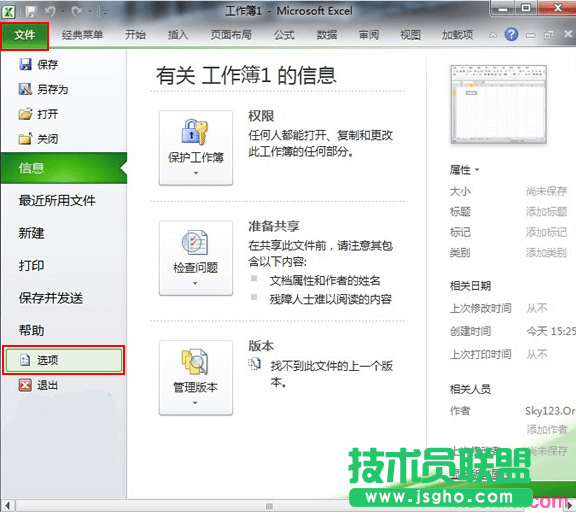The image size is (576, 513).
Task: Click the Save icon in quick access toolbar
Action: (31, 12)
